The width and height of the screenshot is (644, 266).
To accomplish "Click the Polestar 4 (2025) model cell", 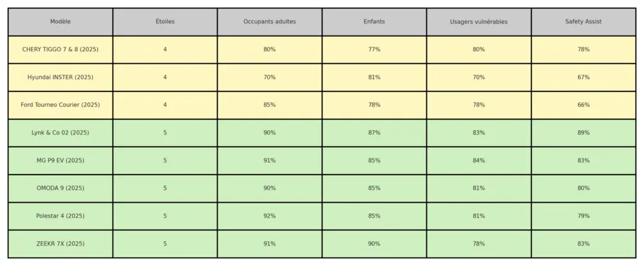I will (61, 216).
